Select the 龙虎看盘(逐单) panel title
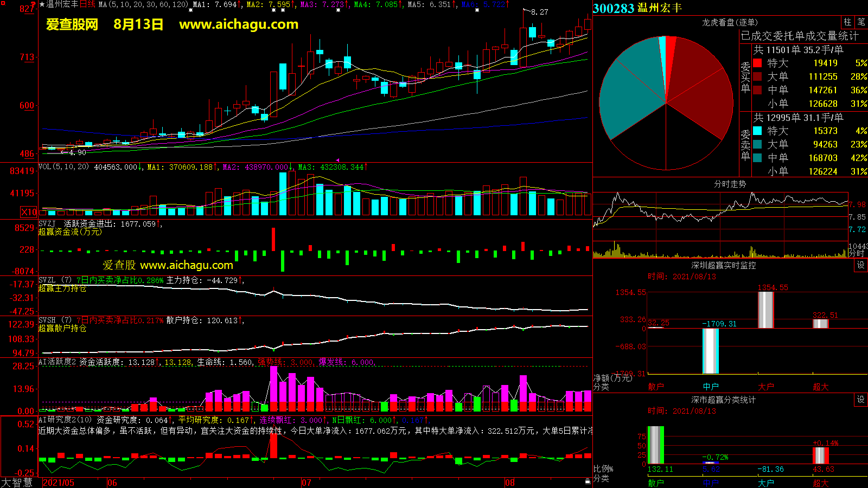This screenshot has width=868, height=488. [x=729, y=22]
